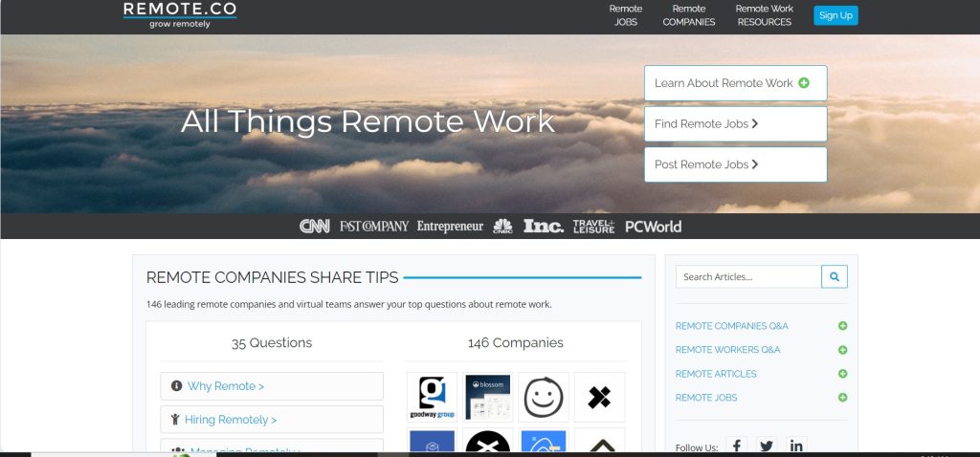This screenshot has height=457, width=980.
Task: Open the Remote Jobs navigation menu
Action: pyautogui.click(x=626, y=15)
